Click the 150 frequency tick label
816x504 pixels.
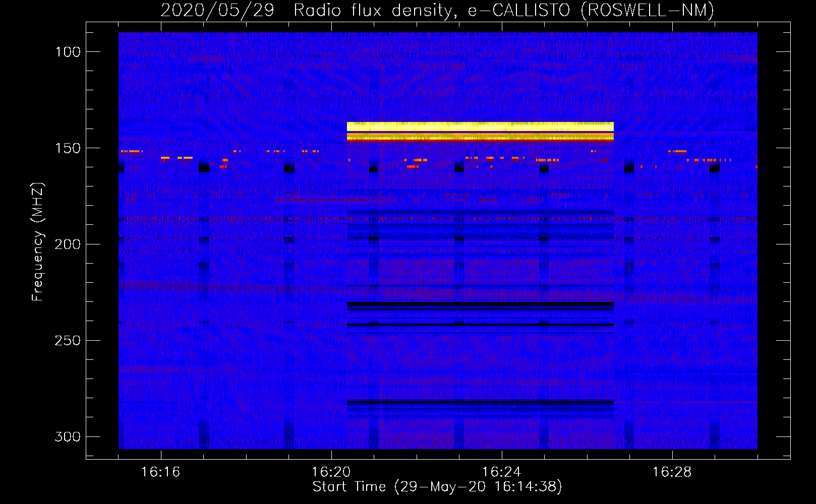(x=68, y=148)
